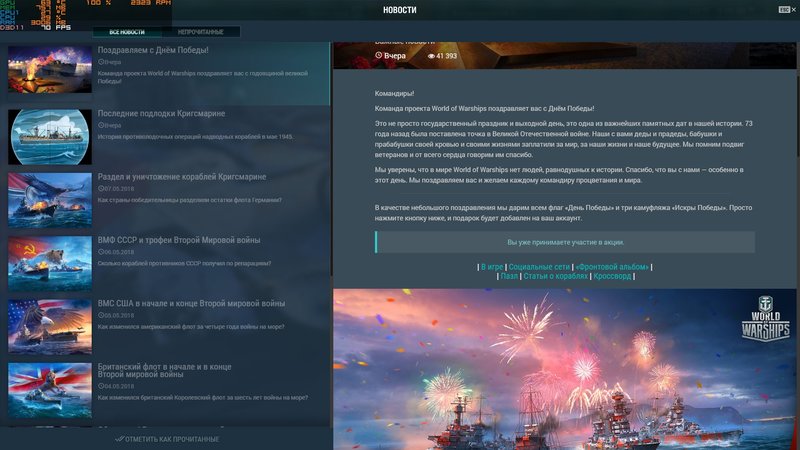Click summary Как изменился американский флот
This screenshot has width=800, height=450.
[x=191, y=327]
